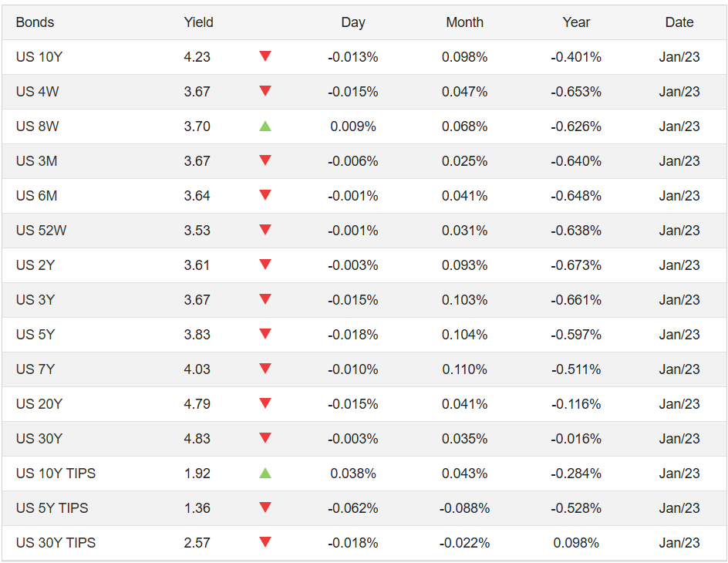Sort by the Day column header
728x563 pixels.
click(352, 22)
